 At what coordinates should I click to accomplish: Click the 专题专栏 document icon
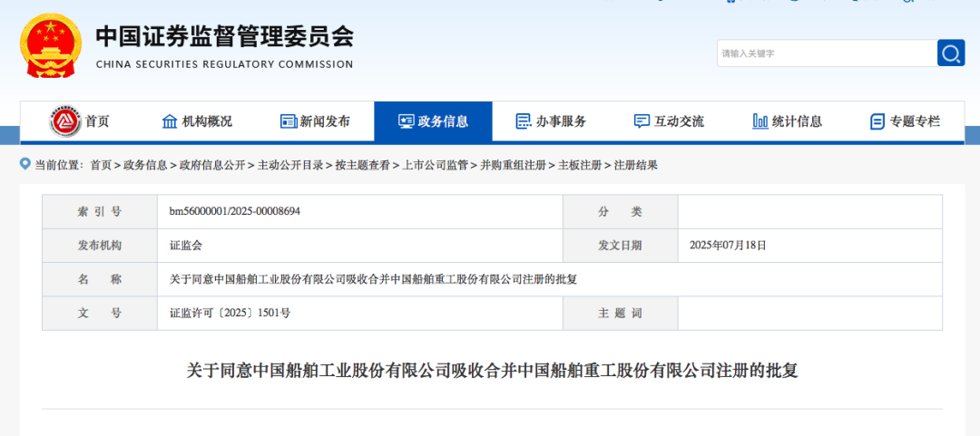tap(877, 121)
